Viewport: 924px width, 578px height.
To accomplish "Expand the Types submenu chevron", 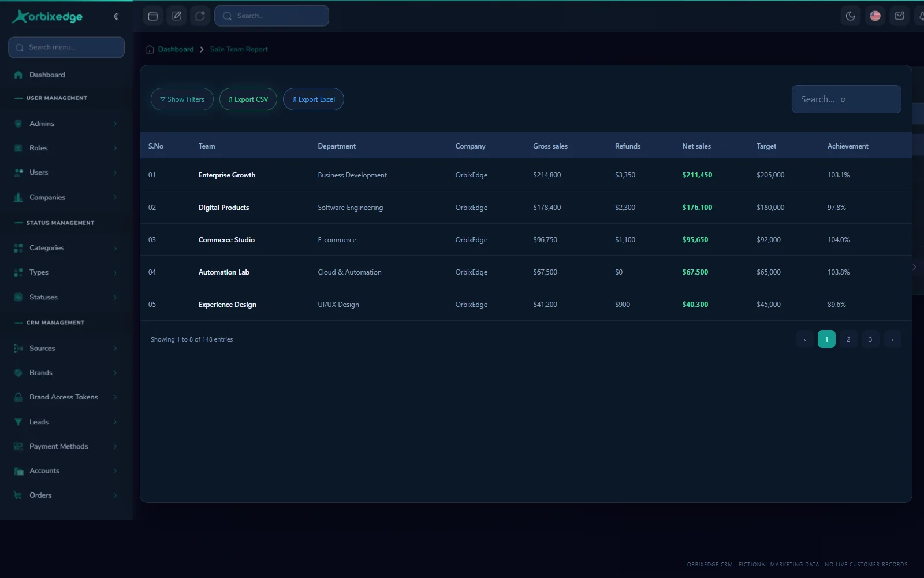I will coord(115,272).
